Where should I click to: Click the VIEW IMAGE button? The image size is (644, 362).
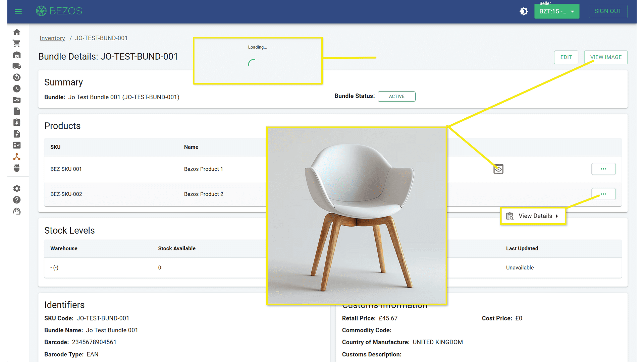tap(606, 57)
